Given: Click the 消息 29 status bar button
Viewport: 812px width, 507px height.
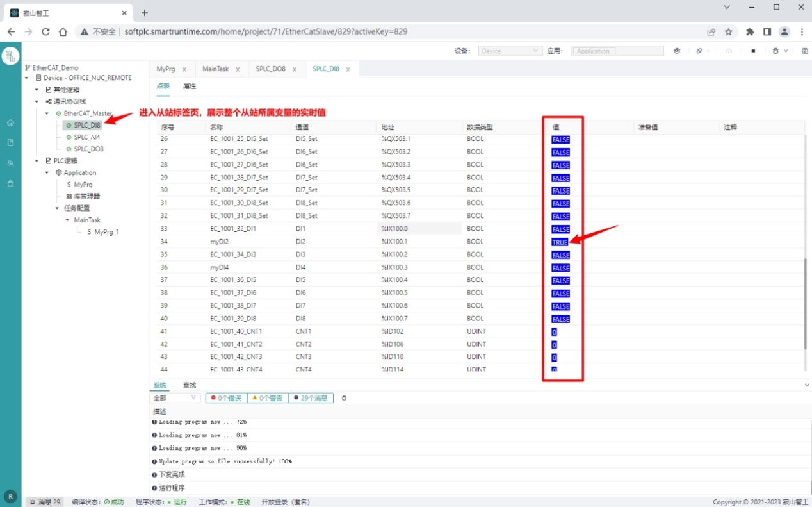Looking at the screenshot, I should point(45,502).
